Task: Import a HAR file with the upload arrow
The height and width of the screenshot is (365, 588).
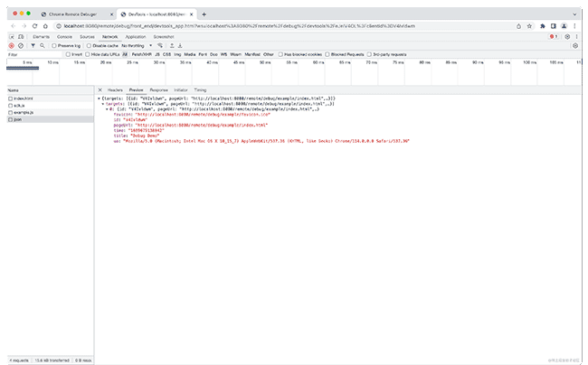Action: tap(172, 46)
